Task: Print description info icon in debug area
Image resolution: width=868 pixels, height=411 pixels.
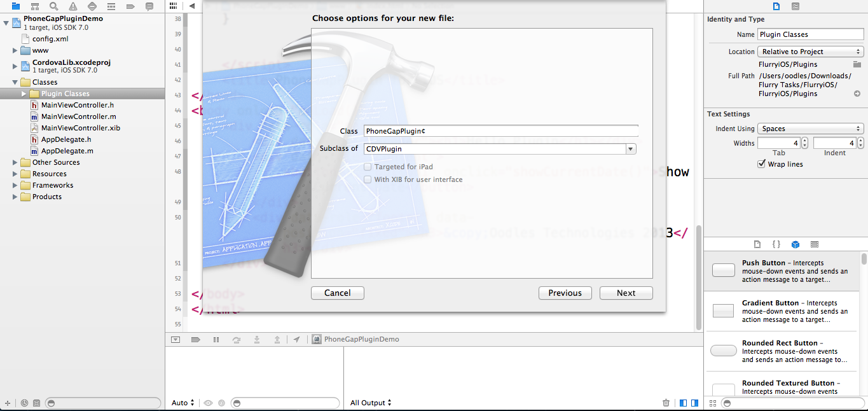Action: click(221, 403)
